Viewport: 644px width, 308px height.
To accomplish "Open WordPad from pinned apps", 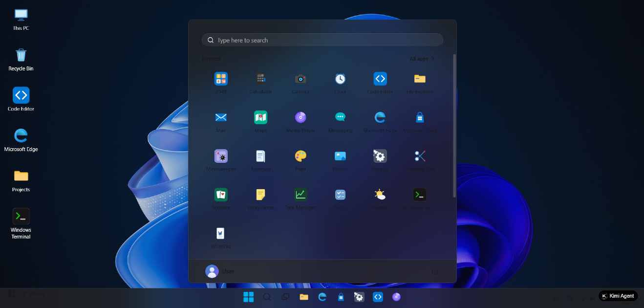I will [221, 237].
